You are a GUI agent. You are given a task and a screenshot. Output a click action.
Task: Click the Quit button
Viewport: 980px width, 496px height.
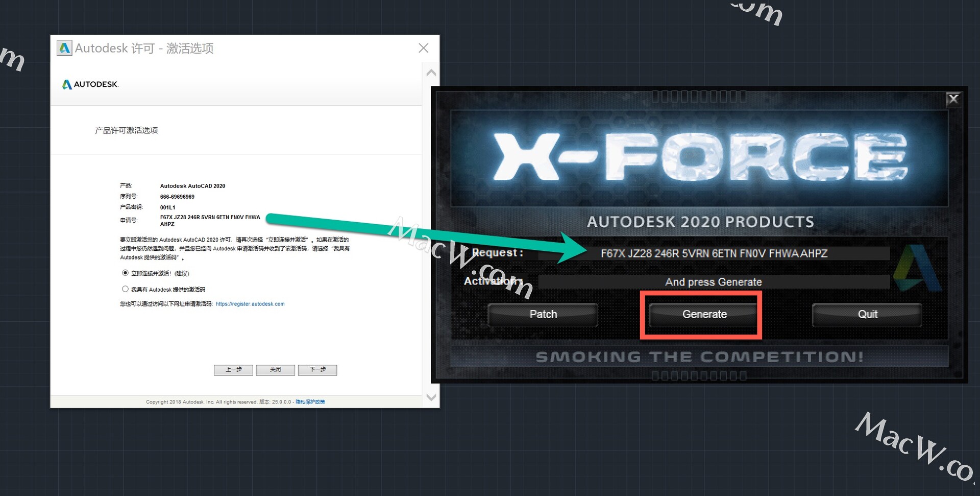click(x=867, y=315)
